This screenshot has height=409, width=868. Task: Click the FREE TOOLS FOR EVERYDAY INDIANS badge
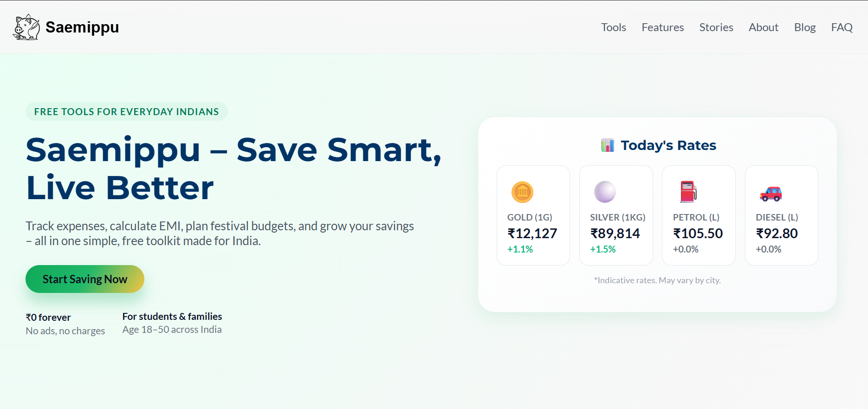coord(126,111)
